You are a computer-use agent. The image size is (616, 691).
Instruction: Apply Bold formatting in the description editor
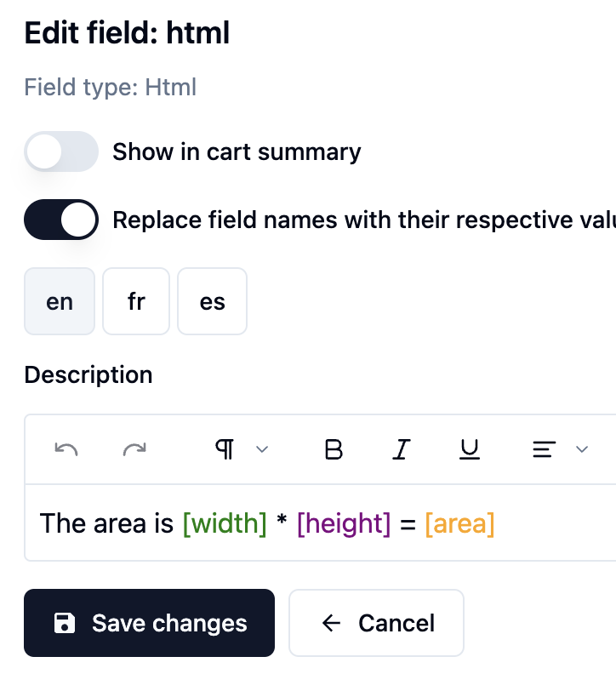[x=334, y=448]
